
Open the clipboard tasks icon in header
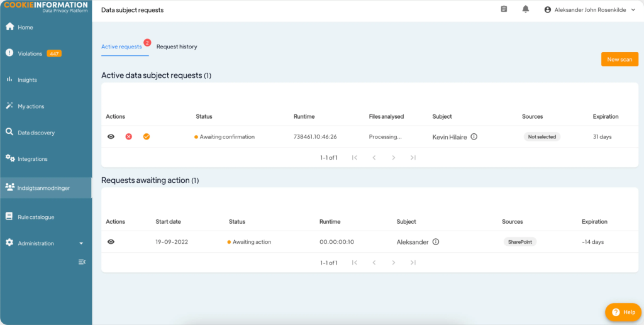(504, 9)
